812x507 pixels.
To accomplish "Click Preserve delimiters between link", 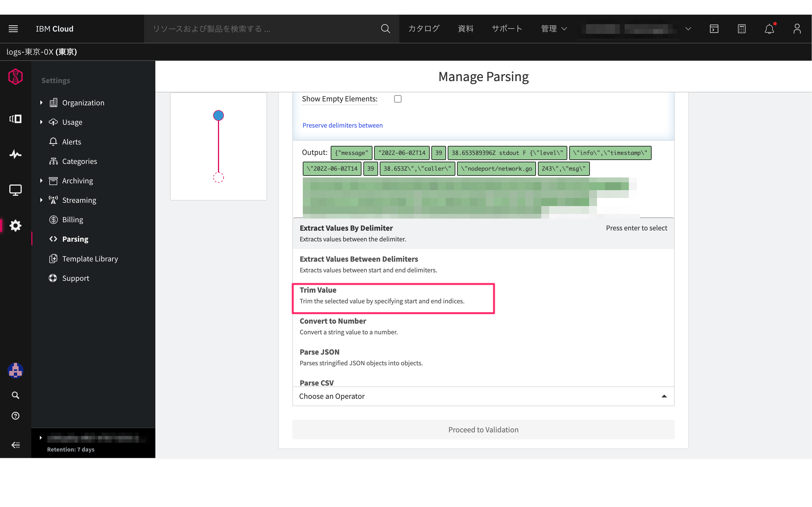I will (x=342, y=125).
